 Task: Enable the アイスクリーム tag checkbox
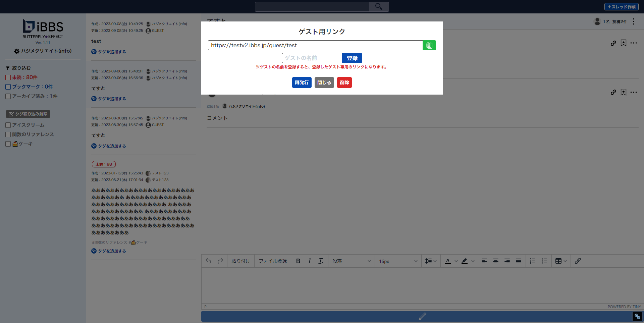coord(8,125)
